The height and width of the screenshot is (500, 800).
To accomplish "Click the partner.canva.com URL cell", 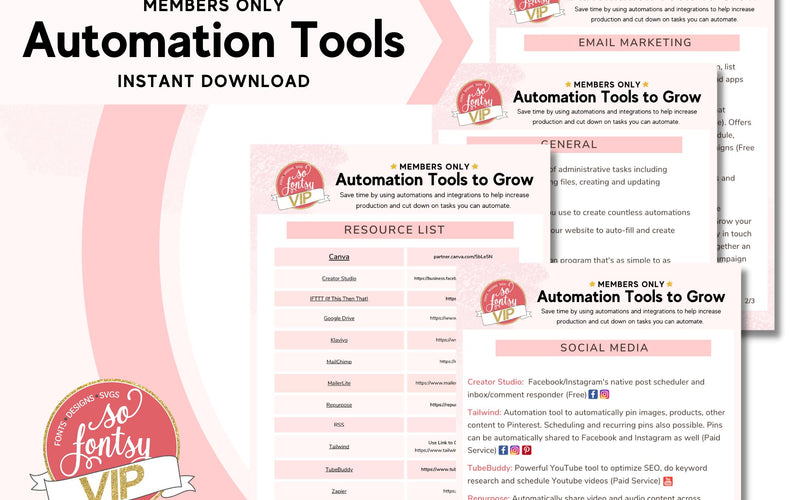I will [462, 257].
